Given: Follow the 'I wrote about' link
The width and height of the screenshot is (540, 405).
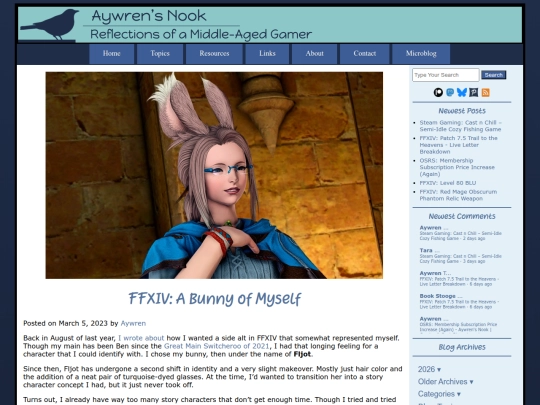Looking at the screenshot, I should [x=141, y=338].
